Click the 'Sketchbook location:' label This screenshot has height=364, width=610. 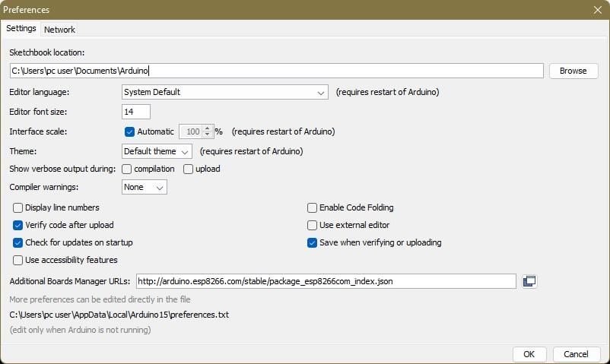pyautogui.click(x=47, y=52)
